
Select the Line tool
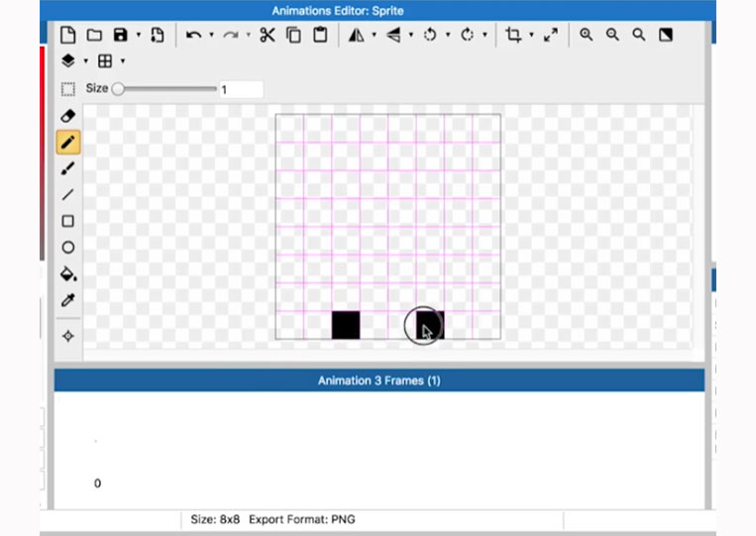68,195
